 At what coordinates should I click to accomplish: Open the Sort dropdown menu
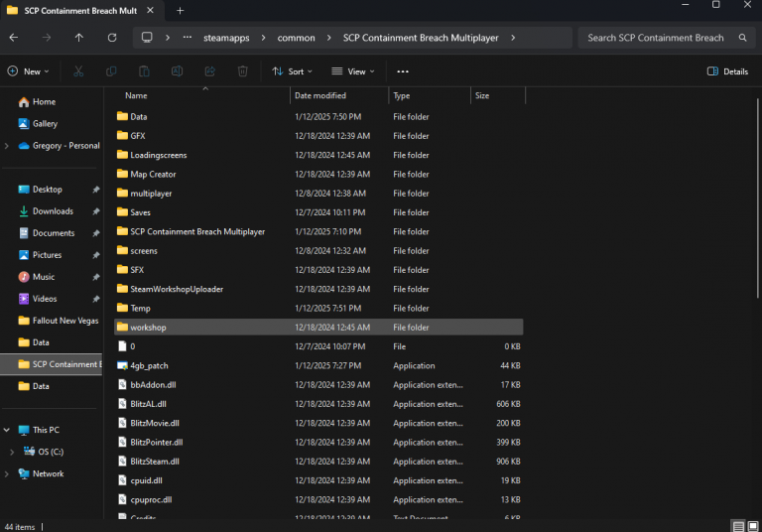(292, 71)
